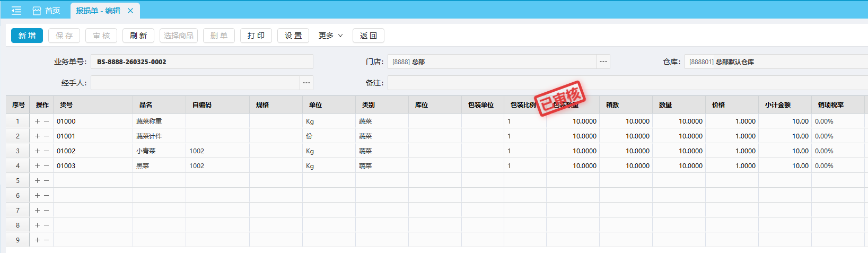The height and width of the screenshot is (253, 868).
Task: Click the 刷新 refresh button
Action: click(138, 36)
